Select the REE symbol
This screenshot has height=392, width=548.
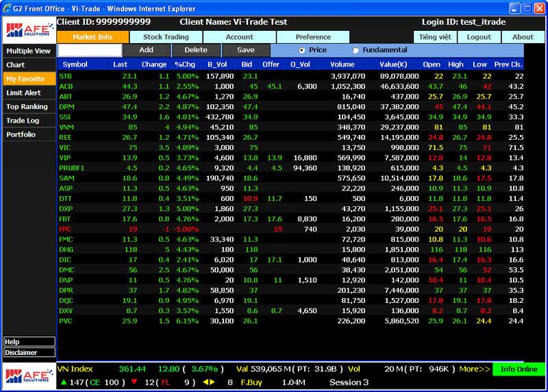pos(65,138)
